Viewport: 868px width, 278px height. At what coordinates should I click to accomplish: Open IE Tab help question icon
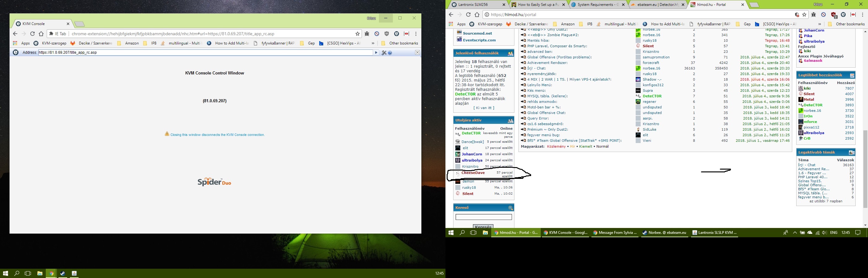(x=390, y=53)
